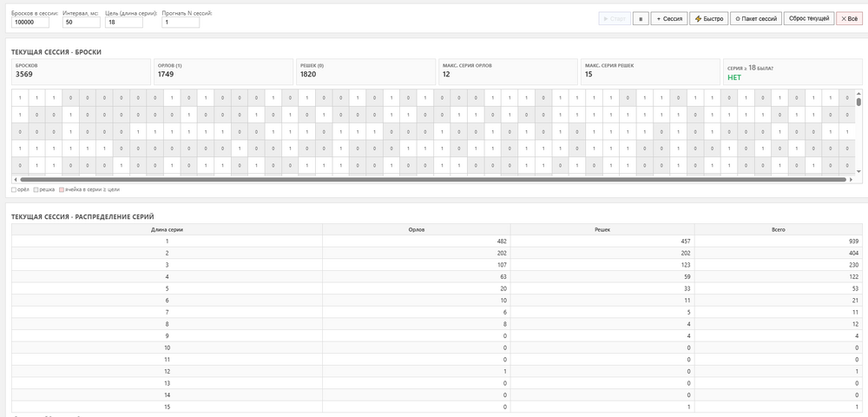Add a new session with + Сессия
The height and width of the screenshot is (417, 868).
pyautogui.click(x=668, y=18)
